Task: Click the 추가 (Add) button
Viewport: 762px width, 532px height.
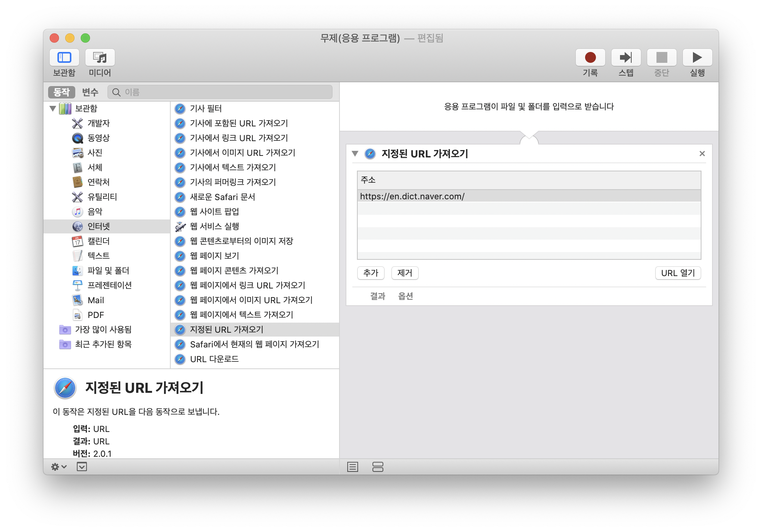Action: click(371, 273)
